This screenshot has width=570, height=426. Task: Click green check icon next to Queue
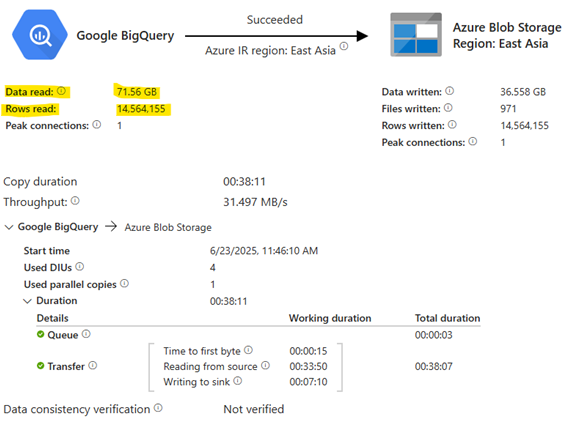[x=40, y=334]
